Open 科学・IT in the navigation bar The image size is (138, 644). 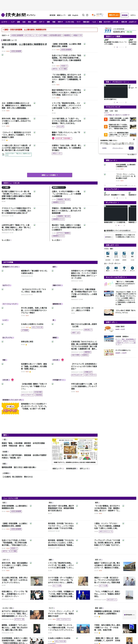pyautogui.click(x=60, y=22)
